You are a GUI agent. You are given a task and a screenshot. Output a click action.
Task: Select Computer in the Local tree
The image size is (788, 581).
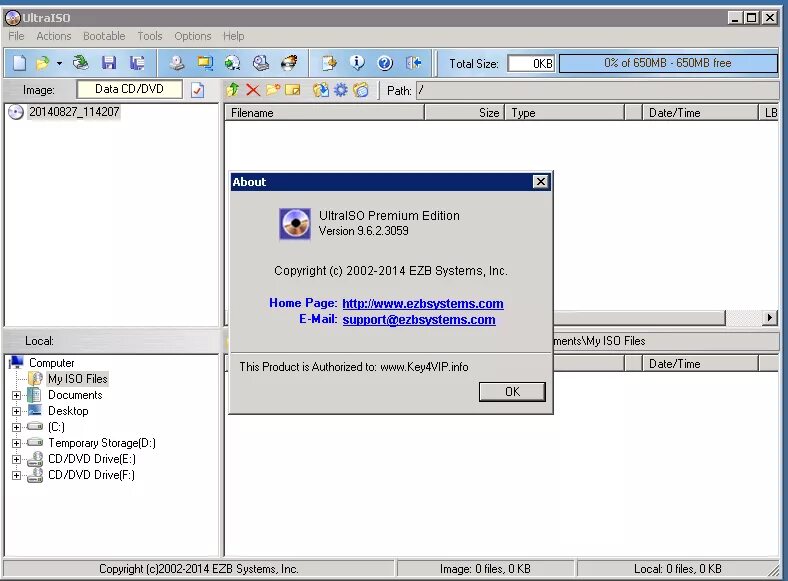pos(51,363)
